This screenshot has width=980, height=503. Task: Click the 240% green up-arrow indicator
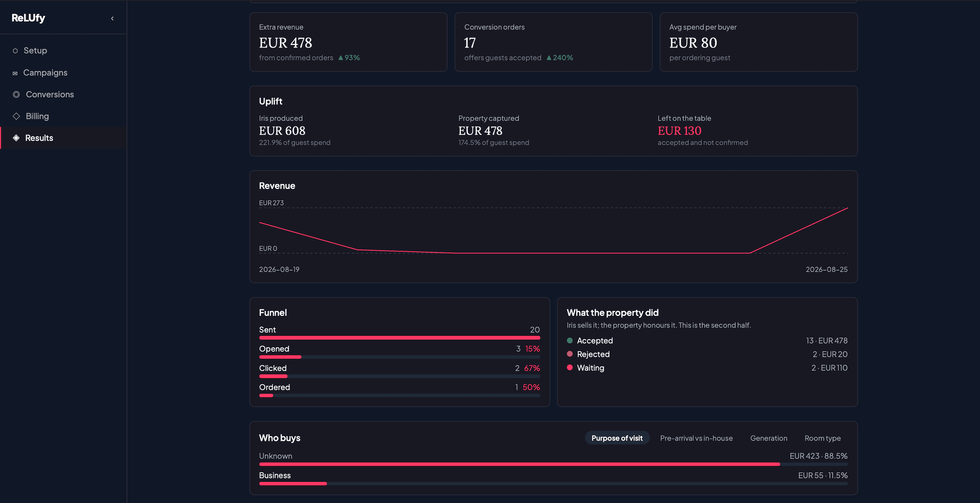click(x=560, y=58)
